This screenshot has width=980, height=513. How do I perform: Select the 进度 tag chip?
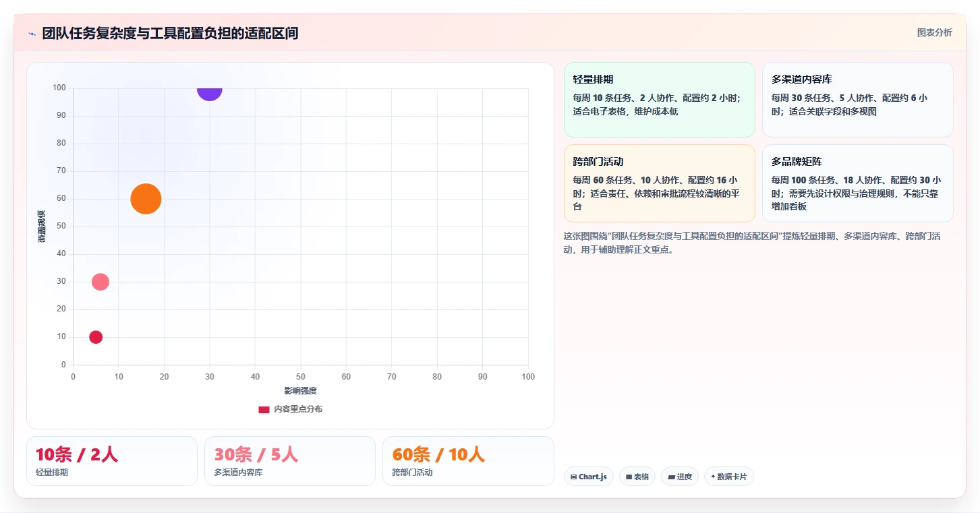coord(680,477)
